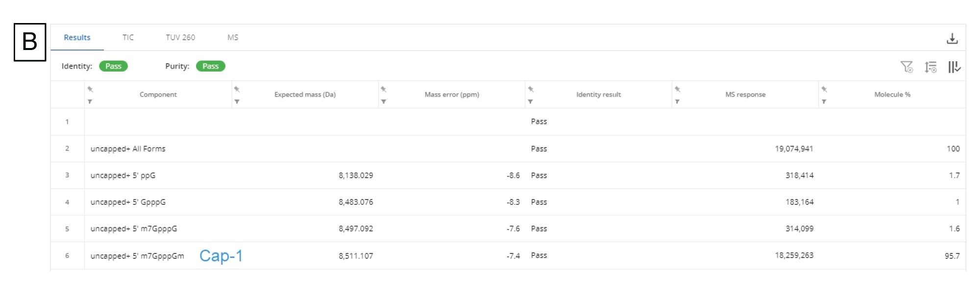Open the MS tab
Image resolution: width=980 pixels, height=300 pixels.
233,38
